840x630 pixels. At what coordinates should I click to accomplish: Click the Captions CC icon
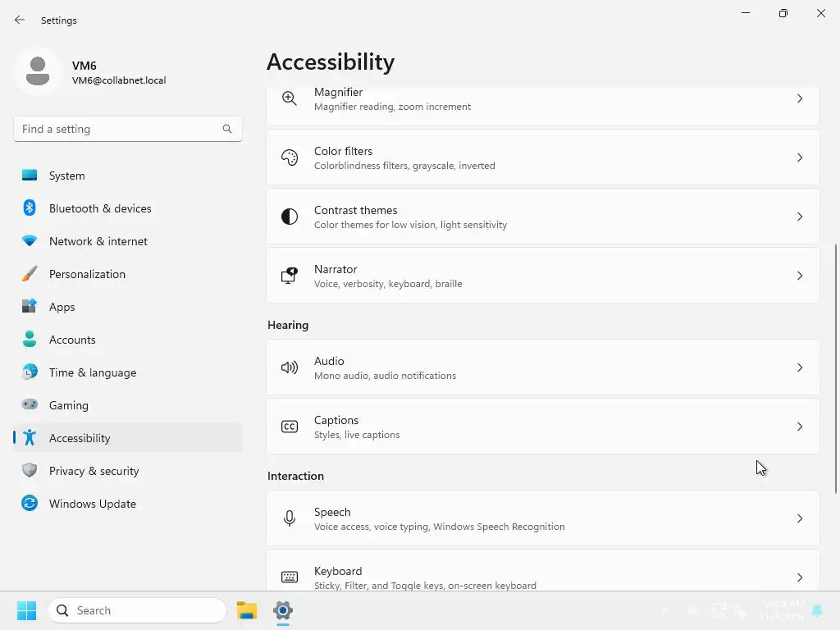(289, 427)
